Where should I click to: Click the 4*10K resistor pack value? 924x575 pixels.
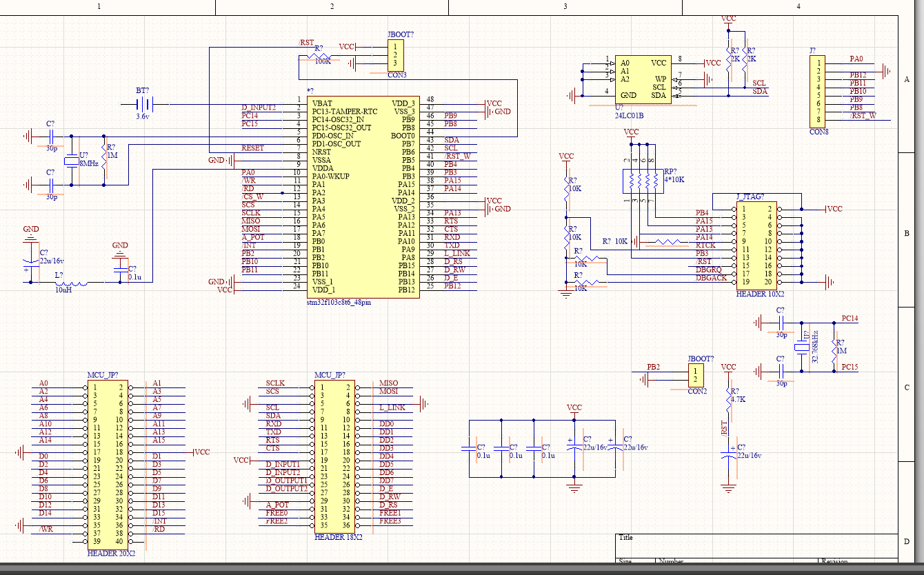tap(674, 179)
